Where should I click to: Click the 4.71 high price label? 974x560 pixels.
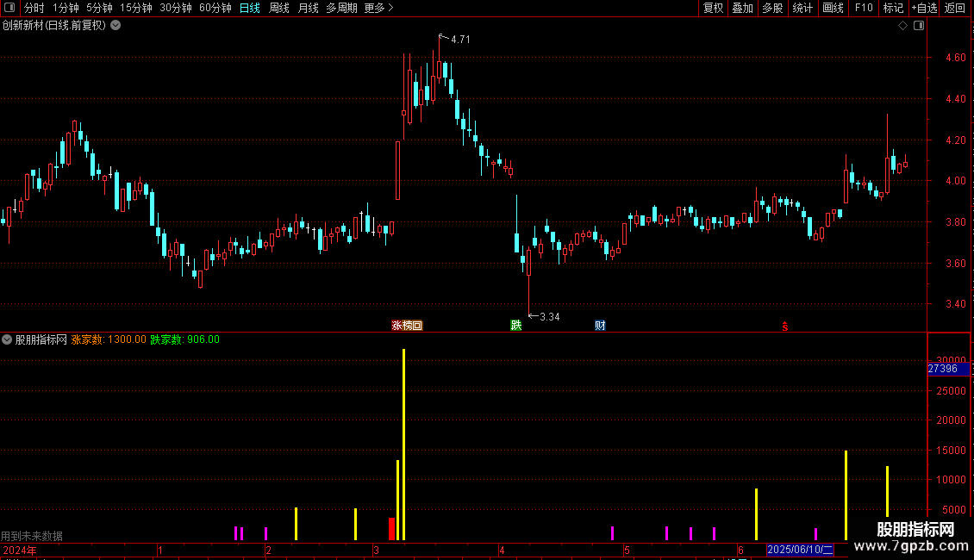[460, 40]
